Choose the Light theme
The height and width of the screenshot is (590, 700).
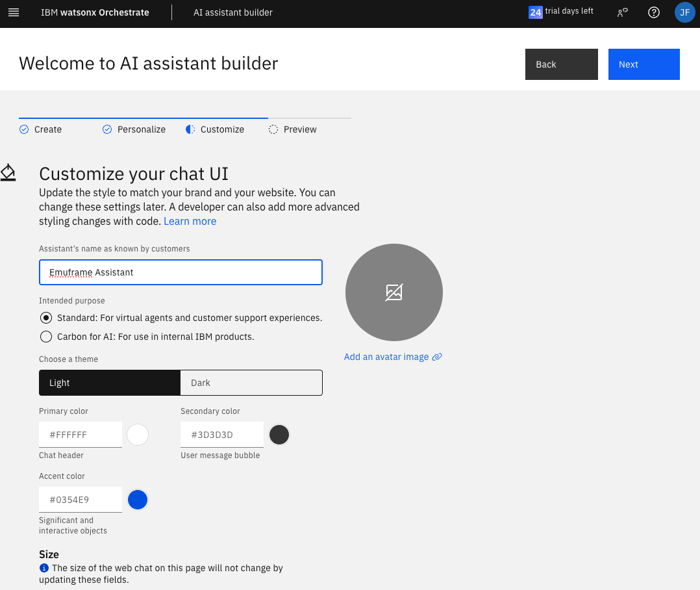[110, 383]
